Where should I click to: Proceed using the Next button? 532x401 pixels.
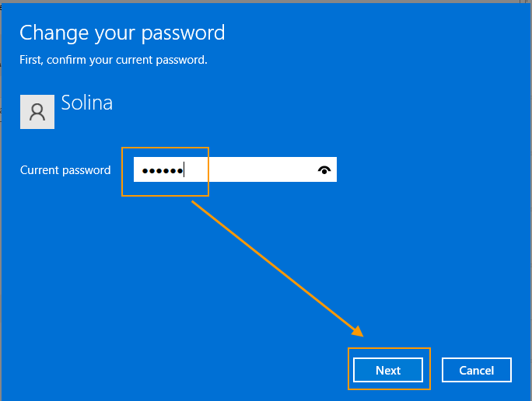click(x=388, y=370)
